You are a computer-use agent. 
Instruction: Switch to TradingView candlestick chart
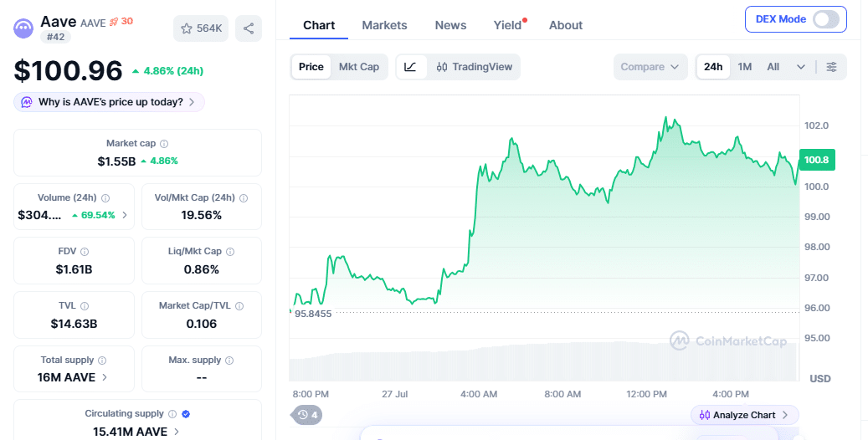click(x=475, y=67)
